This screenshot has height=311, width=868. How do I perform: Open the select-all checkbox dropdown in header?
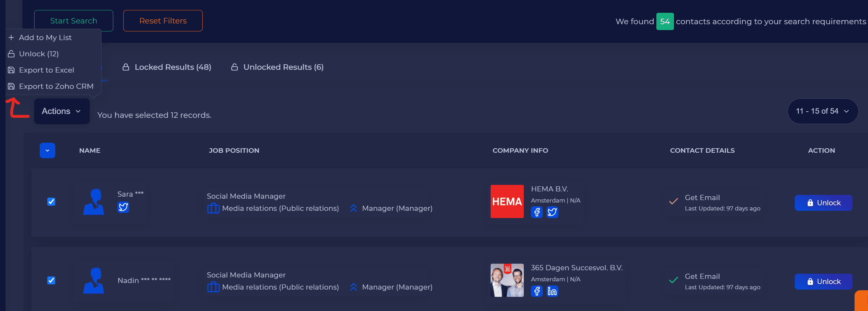tap(47, 151)
